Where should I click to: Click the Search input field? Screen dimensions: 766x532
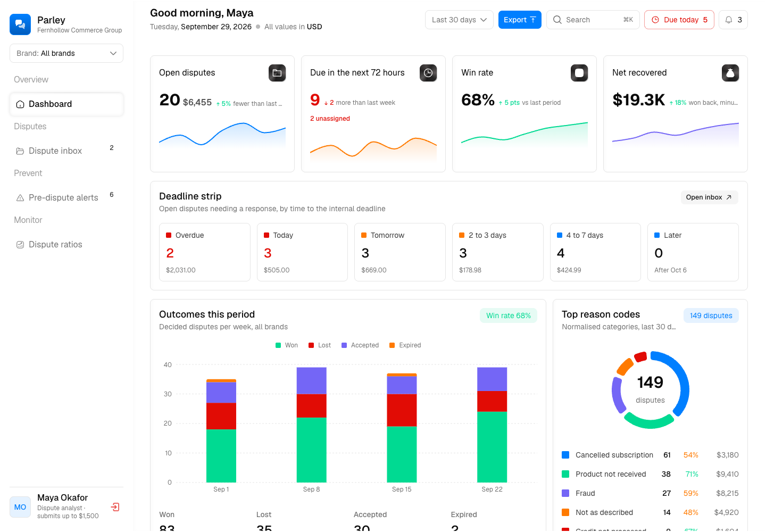(593, 20)
